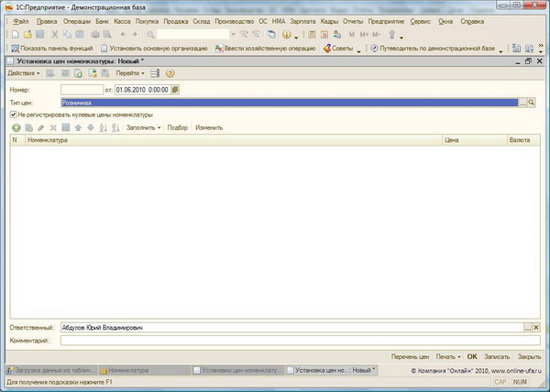The image size is (550, 392).
Task: Open the Перейти dropdown
Action: coord(129,72)
